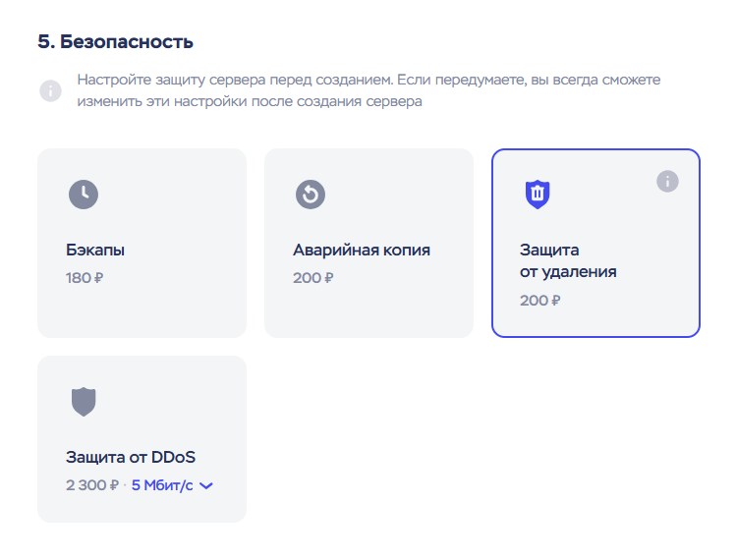Enable the Бэкапы option

(142, 243)
